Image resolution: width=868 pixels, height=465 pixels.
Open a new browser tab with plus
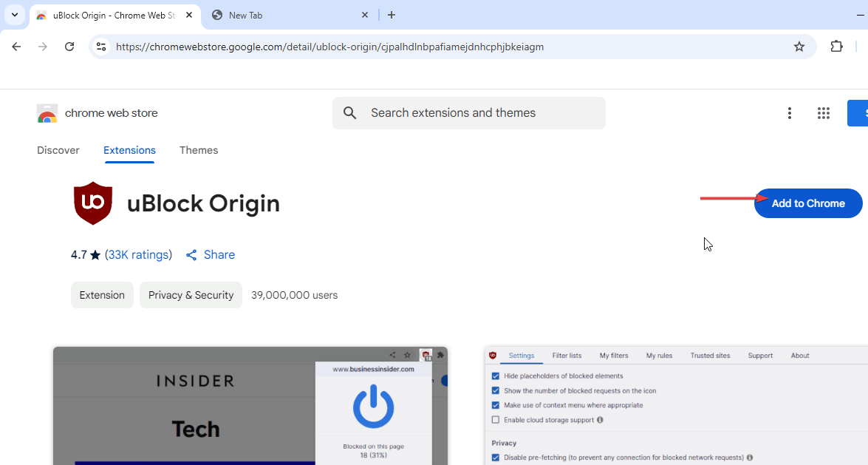point(392,15)
